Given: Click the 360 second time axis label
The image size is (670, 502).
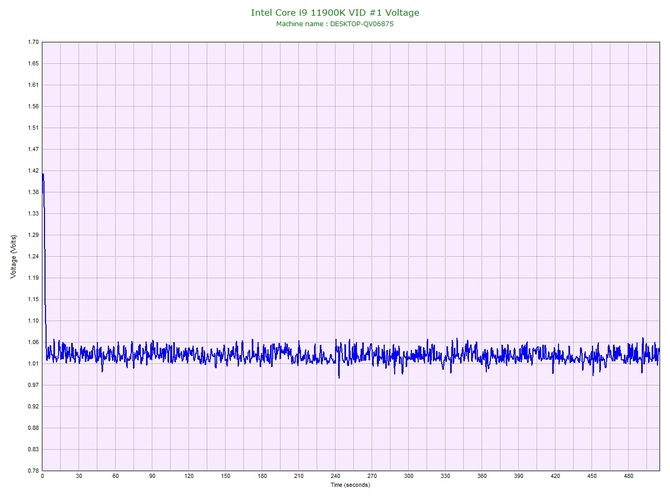Looking at the screenshot, I should (482, 477).
